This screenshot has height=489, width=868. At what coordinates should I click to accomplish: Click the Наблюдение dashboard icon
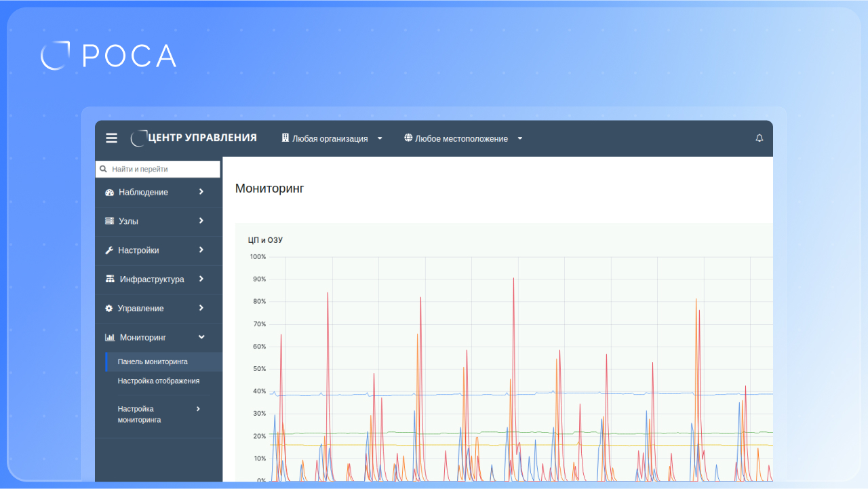[x=110, y=193]
